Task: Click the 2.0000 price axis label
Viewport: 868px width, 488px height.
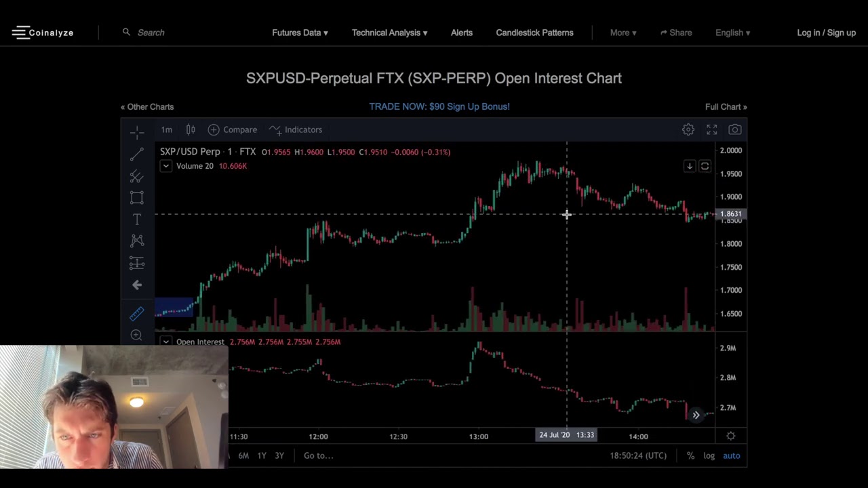Action: (731, 150)
